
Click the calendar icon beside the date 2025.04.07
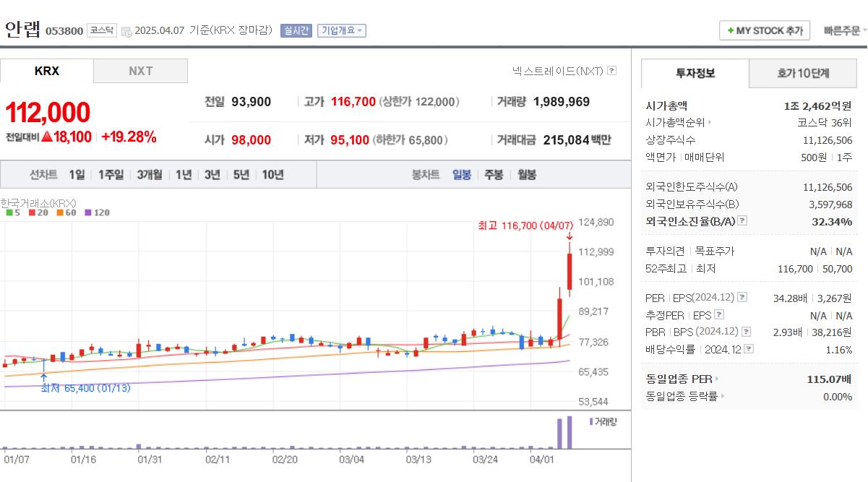[x=126, y=32]
